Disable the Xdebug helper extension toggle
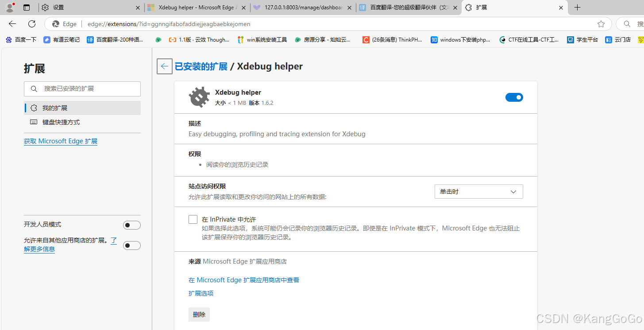Screen dimensions: 644x330 pyautogui.click(x=514, y=97)
